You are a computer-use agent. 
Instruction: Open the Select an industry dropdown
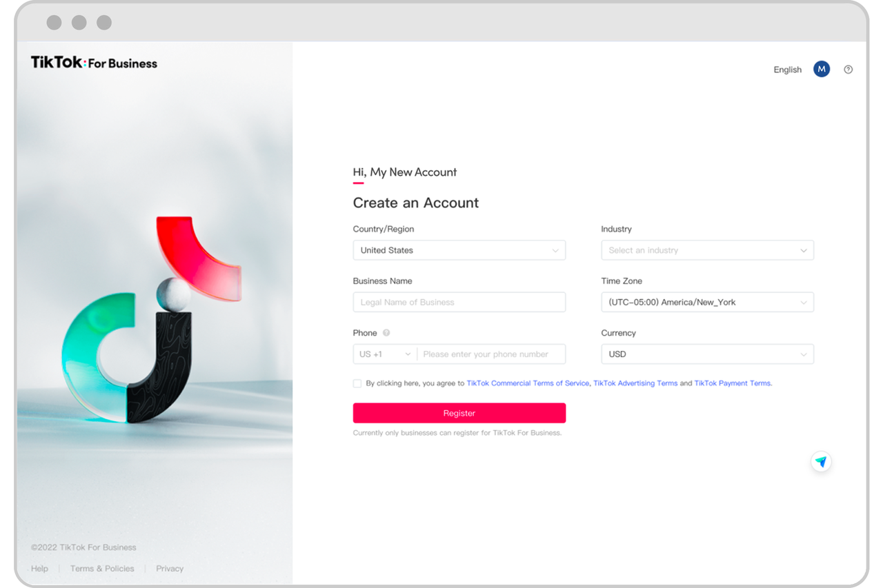[707, 250]
